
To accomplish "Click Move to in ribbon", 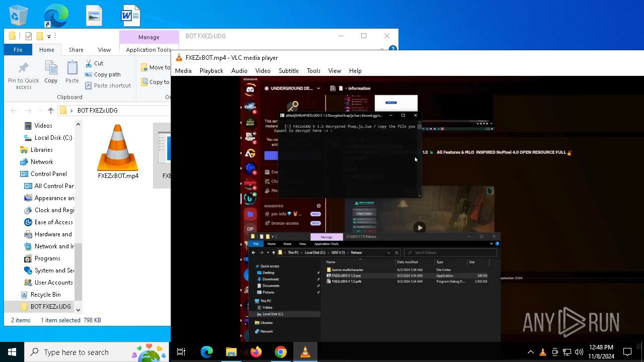I will pyautogui.click(x=155, y=67).
